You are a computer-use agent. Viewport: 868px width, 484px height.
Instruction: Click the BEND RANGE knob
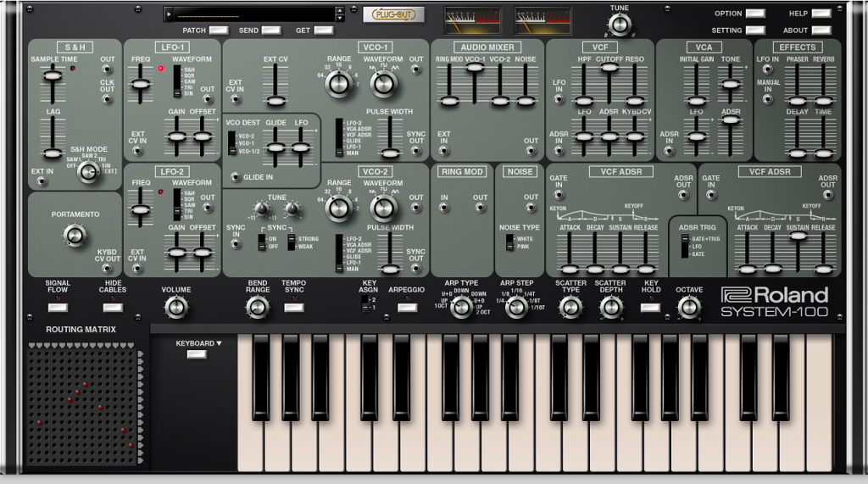(257, 308)
